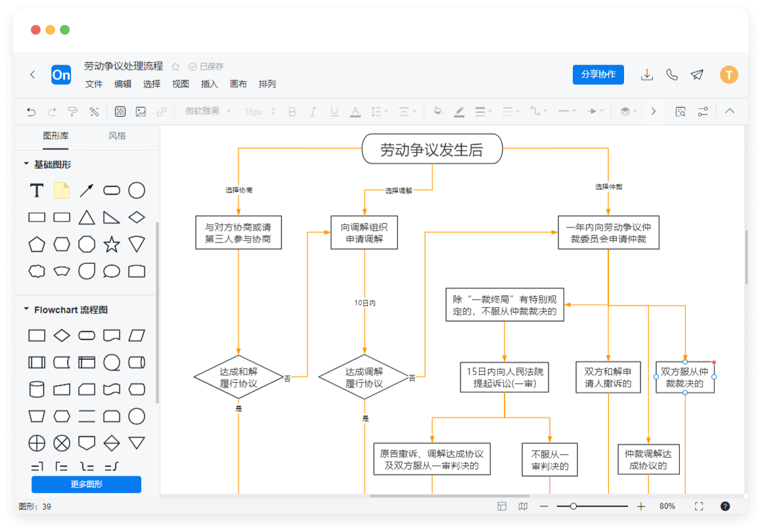This screenshot has height=532, width=762.
Task: Collapse the Flowchart 流程图 section
Action: click(x=26, y=309)
